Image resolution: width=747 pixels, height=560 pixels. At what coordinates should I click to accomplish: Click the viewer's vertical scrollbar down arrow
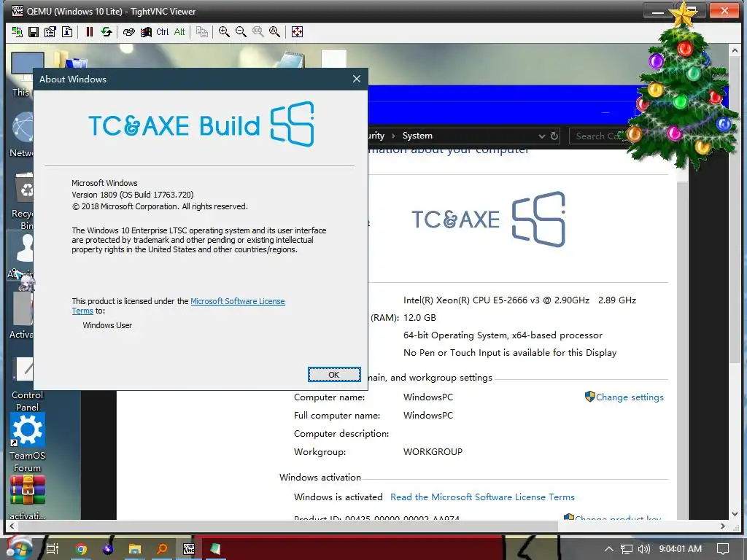coord(735,514)
